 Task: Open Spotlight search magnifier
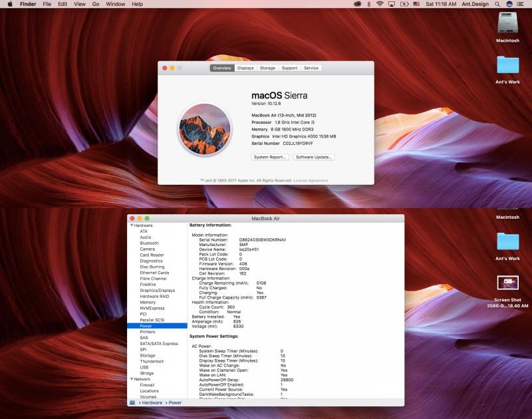pos(497,4)
